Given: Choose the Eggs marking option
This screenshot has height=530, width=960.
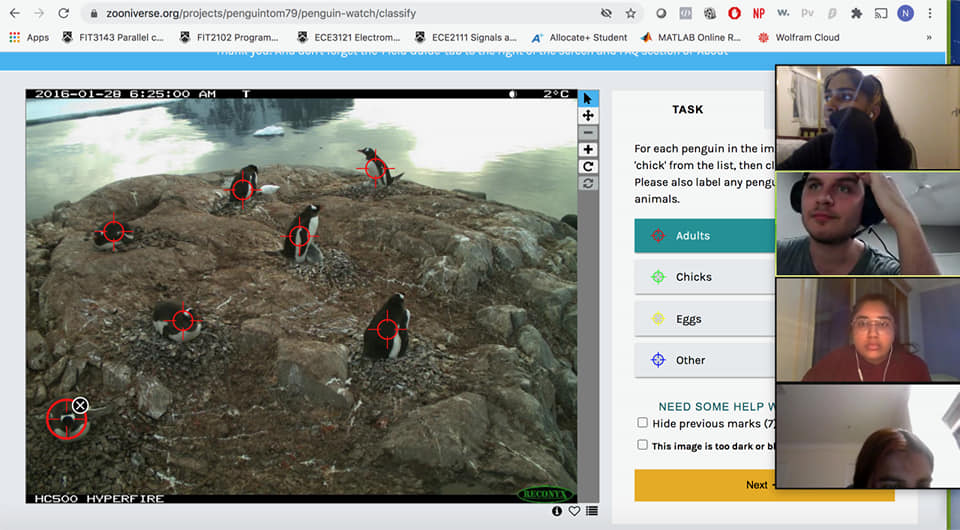Looking at the screenshot, I should [x=704, y=319].
